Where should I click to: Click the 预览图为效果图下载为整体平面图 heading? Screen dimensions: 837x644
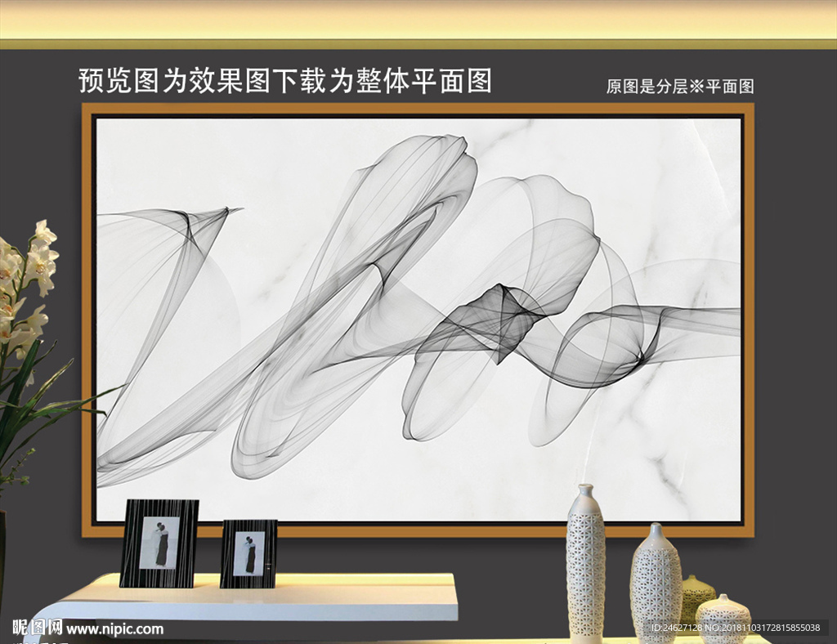click(x=290, y=79)
